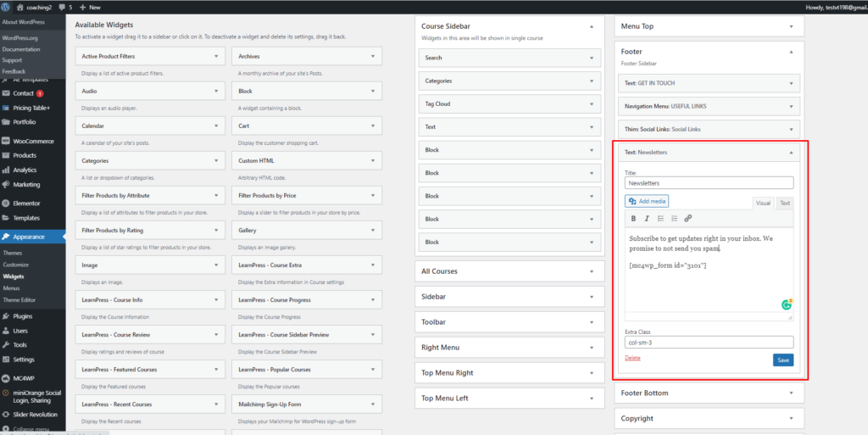Viewport: 868px width, 435px height.
Task: Open MC4WP in admin sidebar
Action: (24, 378)
